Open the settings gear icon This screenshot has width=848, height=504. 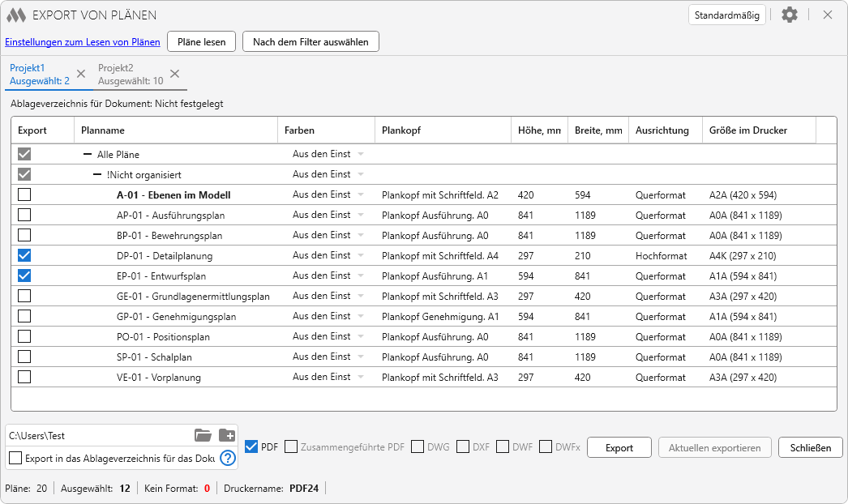click(x=789, y=15)
